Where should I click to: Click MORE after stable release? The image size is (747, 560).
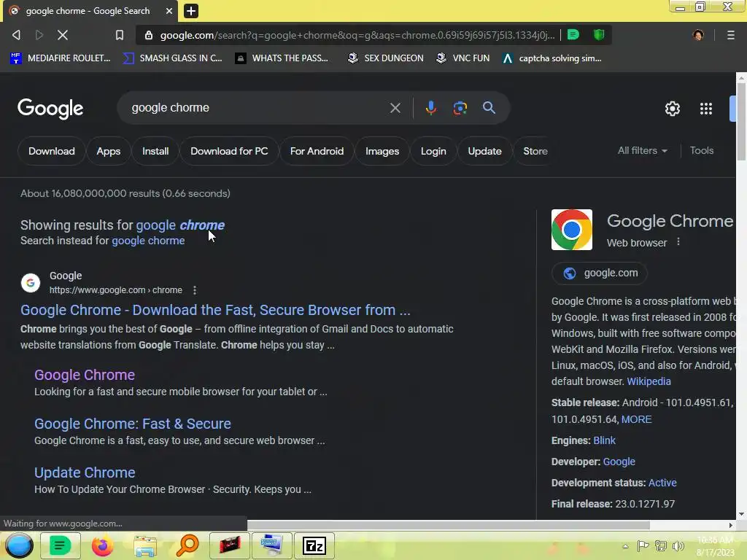636,419
